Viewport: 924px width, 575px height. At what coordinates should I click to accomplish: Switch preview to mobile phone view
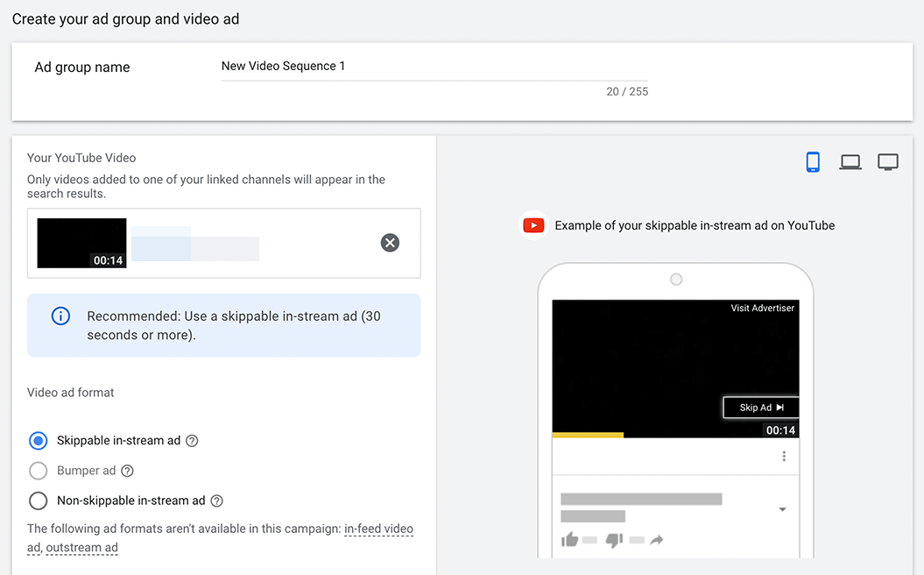[813, 161]
